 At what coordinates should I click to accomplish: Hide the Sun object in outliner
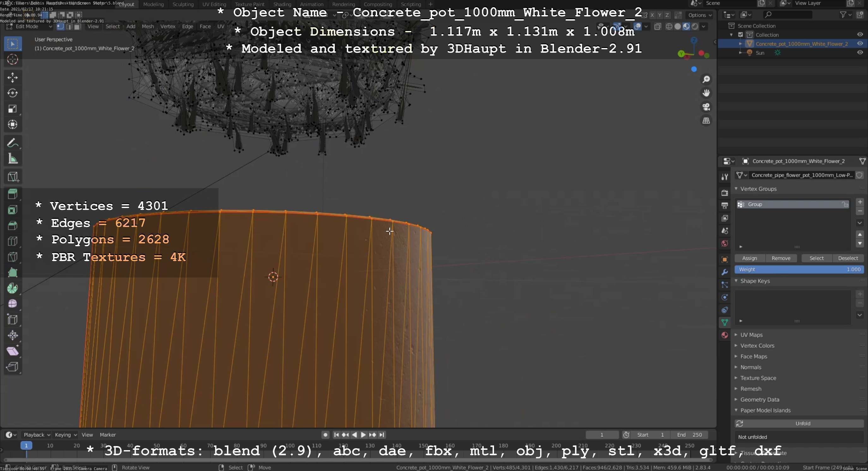860,52
